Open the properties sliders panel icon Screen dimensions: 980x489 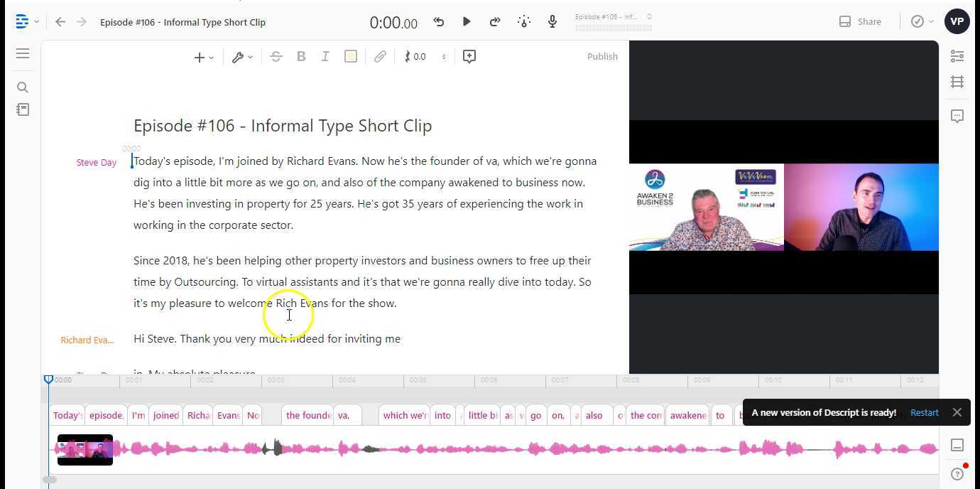pyautogui.click(x=957, y=56)
